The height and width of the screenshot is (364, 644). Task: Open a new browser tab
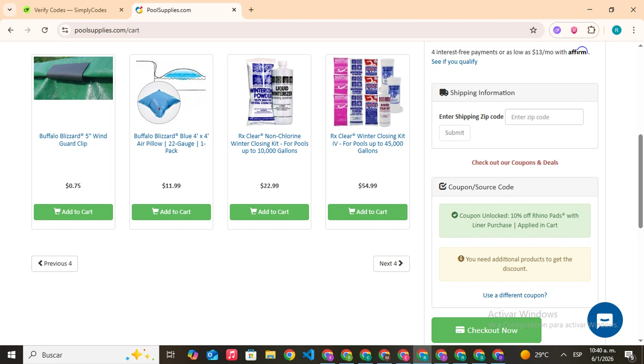coord(251,10)
